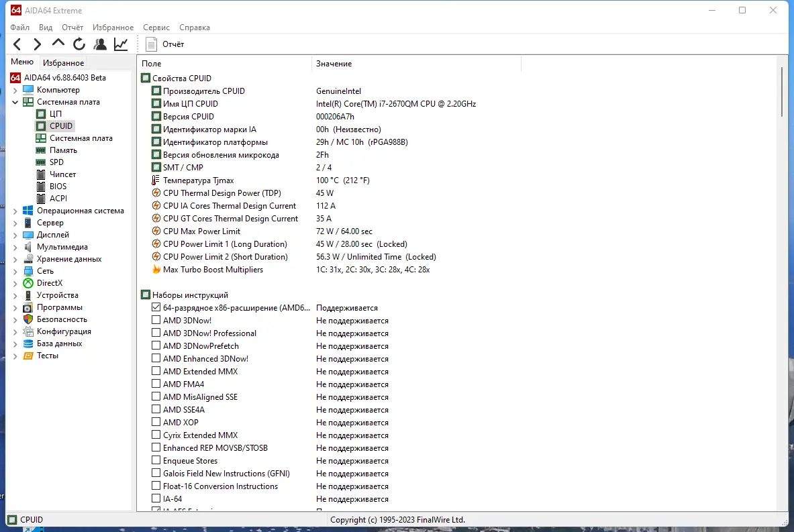The height and width of the screenshot is (532, 794).
Task: Click the Температура Tjmax thermometer icon
Action: pos(156,180)
